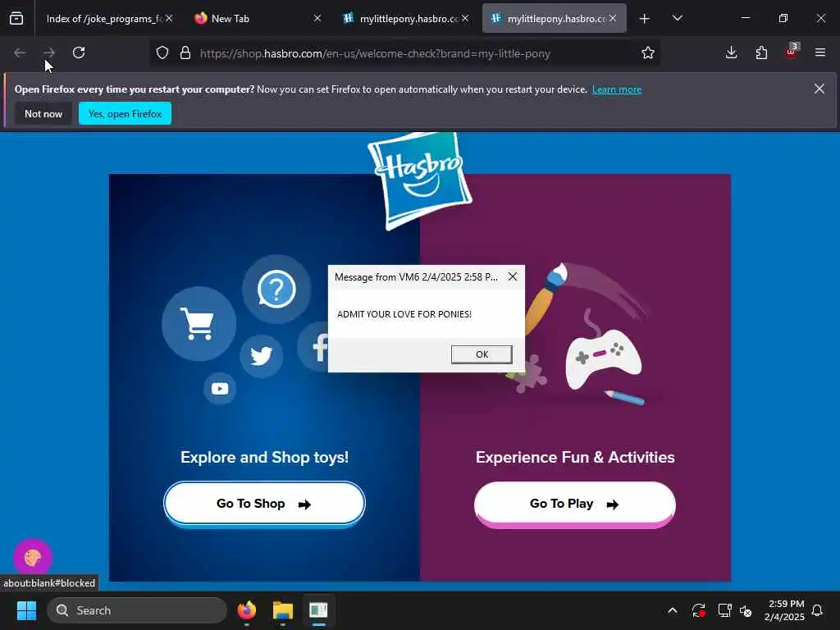Click the question mark help bubble icon
Image resolution: width=840 pixels, height=630 pixels.
pyautogui.click(x=276, y=290)
